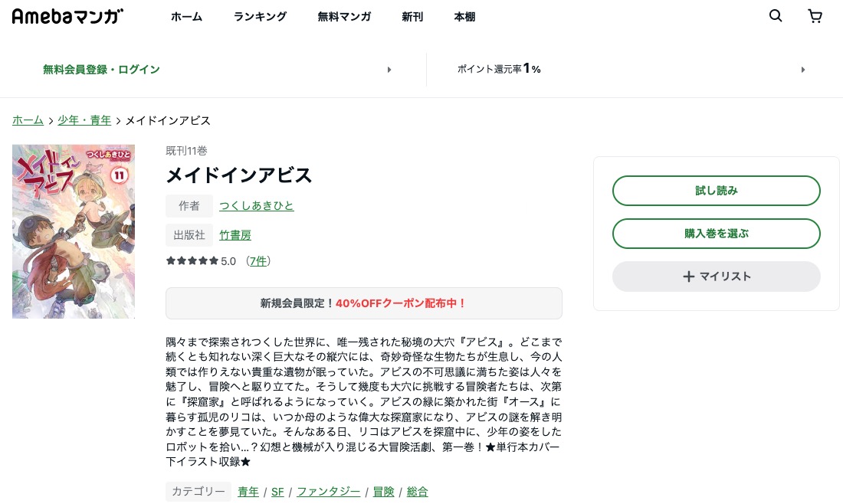Click the five-star rating icons
This screenshot has width=843, height=504.
click(x=192, y=260)
